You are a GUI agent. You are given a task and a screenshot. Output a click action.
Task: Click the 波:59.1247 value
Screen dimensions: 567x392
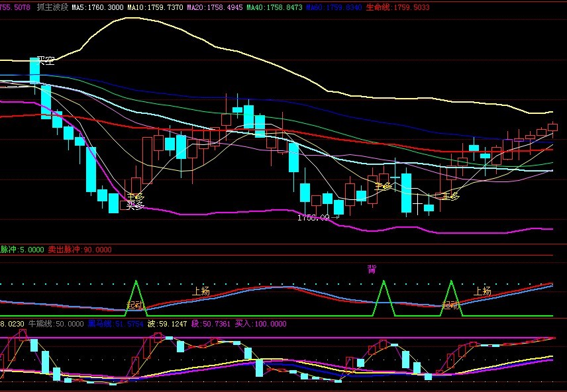click(x=167, y=324)
